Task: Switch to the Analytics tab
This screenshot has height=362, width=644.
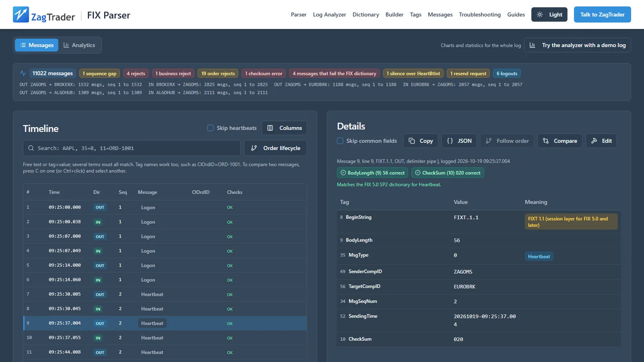Action: [79, 45]
